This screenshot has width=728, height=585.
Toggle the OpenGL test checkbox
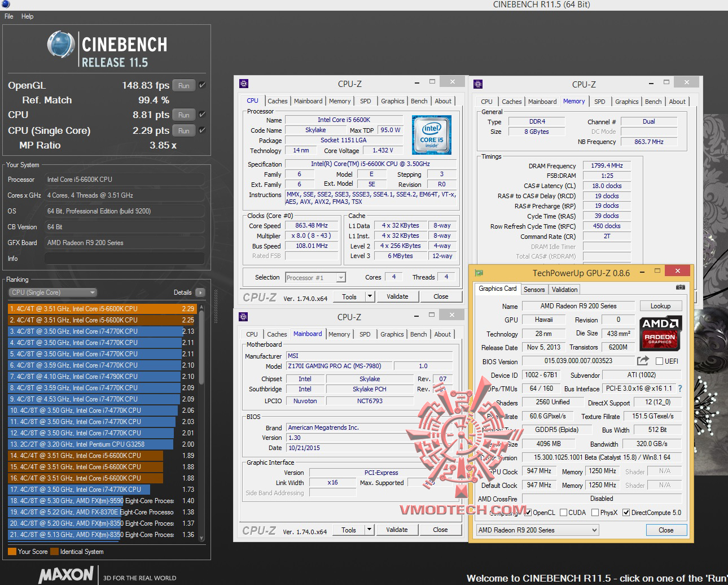pyautogui.click(x=202, y=85)
